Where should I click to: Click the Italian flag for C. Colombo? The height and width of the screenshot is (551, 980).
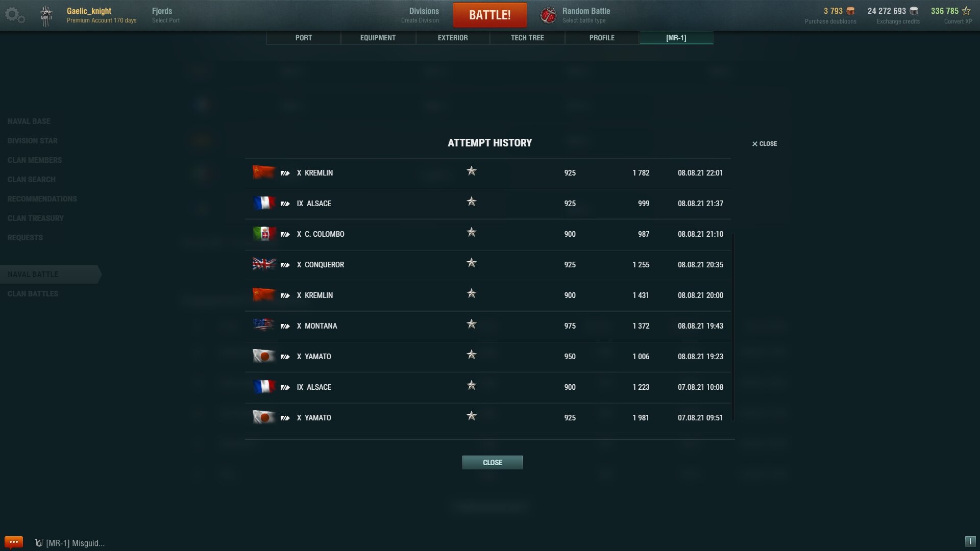click(x=264, y=234)
